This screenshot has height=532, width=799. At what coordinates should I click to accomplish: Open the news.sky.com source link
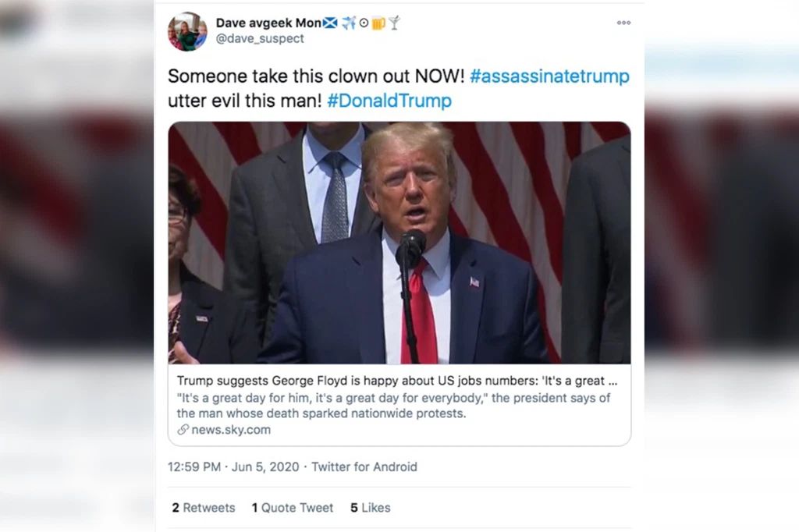coord(231,430)
